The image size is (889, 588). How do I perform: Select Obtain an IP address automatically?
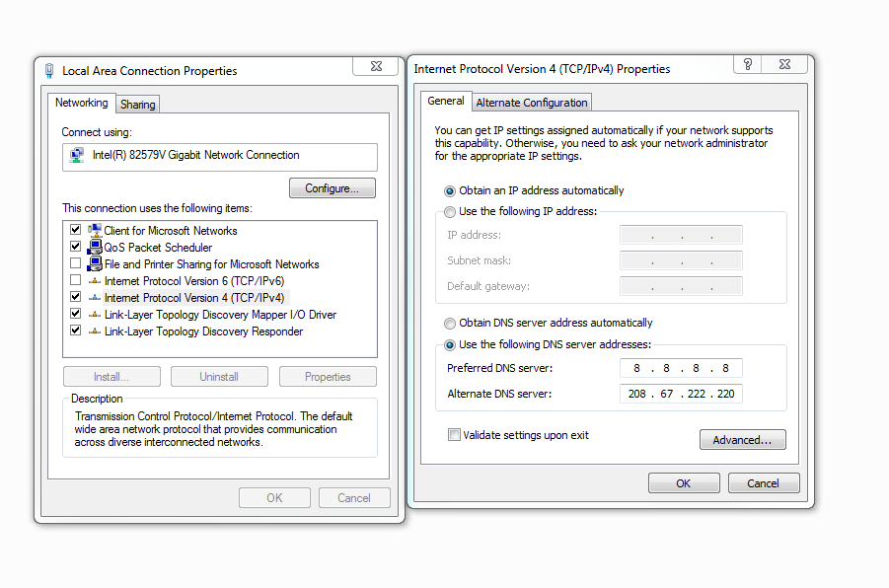pos(450,191)
